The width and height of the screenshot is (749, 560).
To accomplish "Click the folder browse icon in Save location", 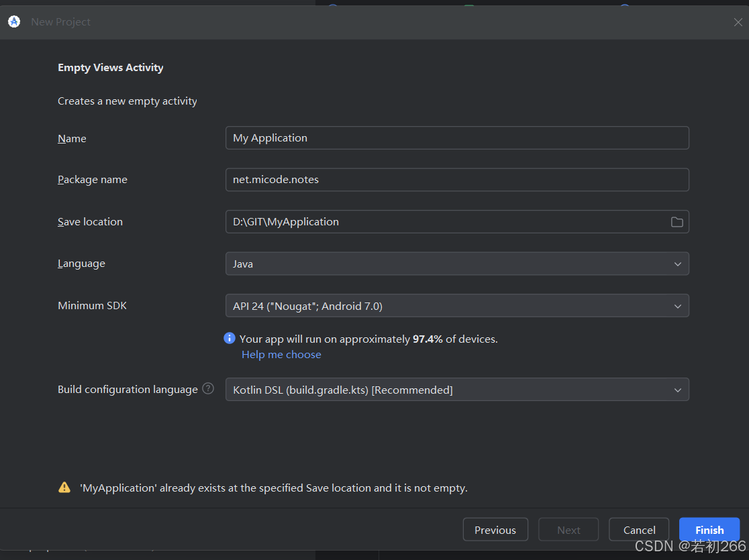I will pyautogui.click(x=677, y=222).
